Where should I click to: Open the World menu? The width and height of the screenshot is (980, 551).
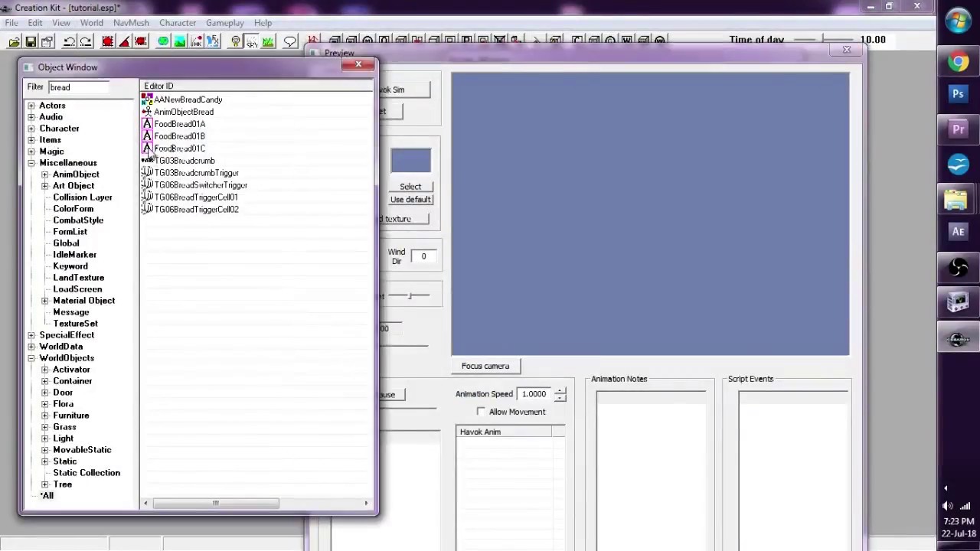91,23
